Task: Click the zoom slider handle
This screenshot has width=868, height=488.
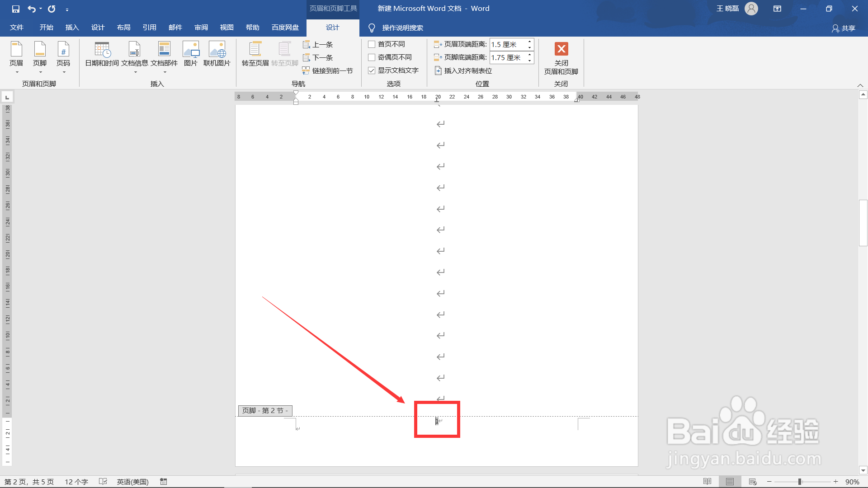Action: click(x=800, y=482)
